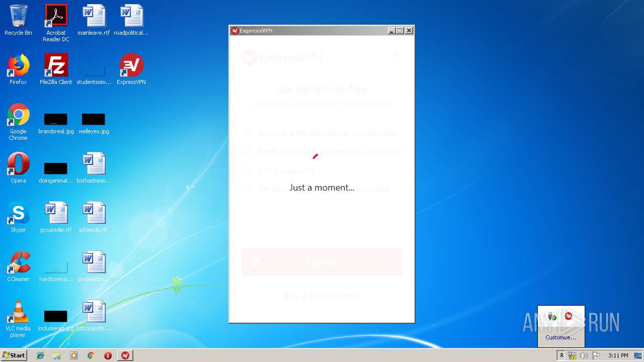
Task: Select welleyes.jpg image file
Action: point(94,123)
